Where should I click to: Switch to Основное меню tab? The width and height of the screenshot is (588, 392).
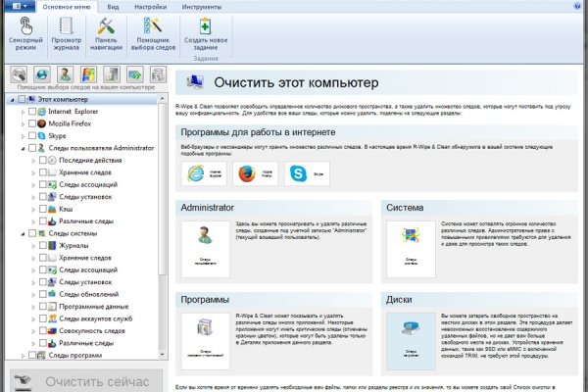pyautogui.click(x=67, y=7)
